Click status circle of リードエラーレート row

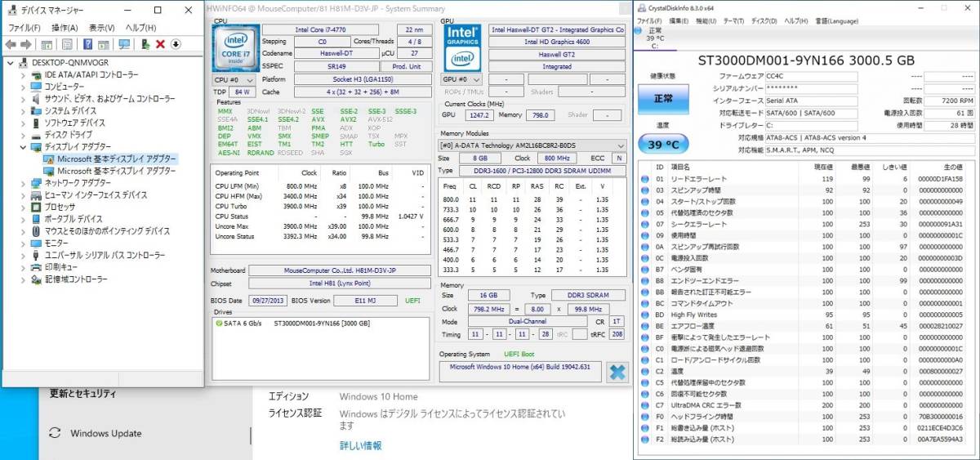tap(646, 178)
